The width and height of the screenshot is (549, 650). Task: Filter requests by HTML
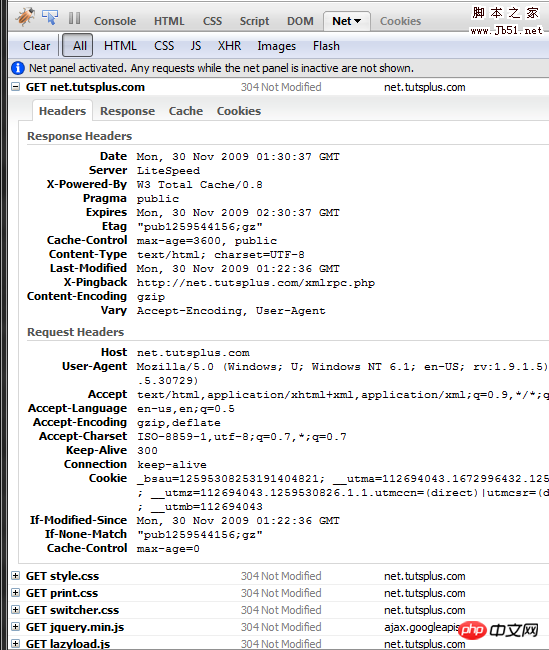pyautogui.click(x=120, y=46)
